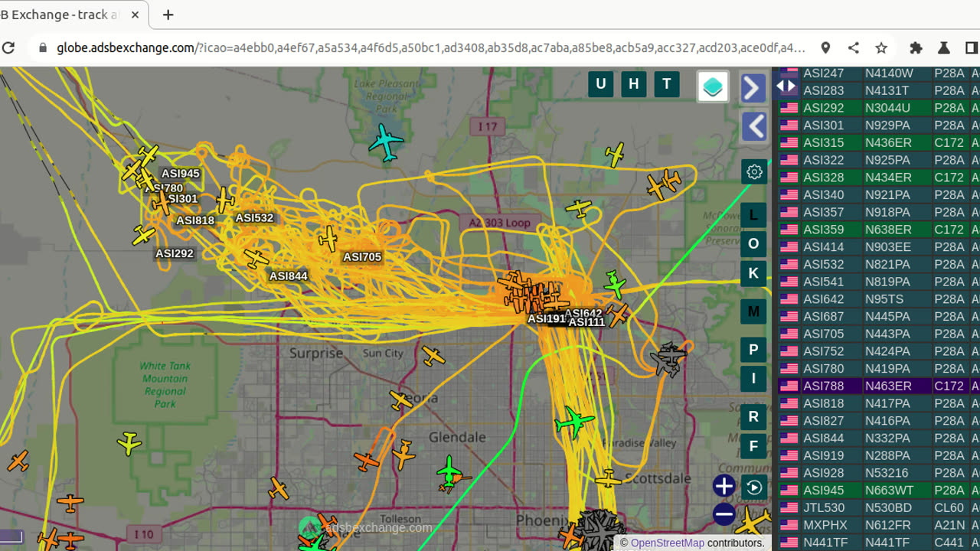The image size is (980, 551).
Task: Select ASI315 row in aircraft list
Action: point(878,143)
